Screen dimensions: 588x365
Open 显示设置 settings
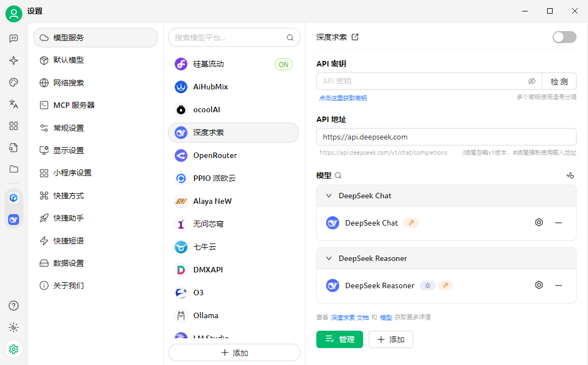[96, 150]
